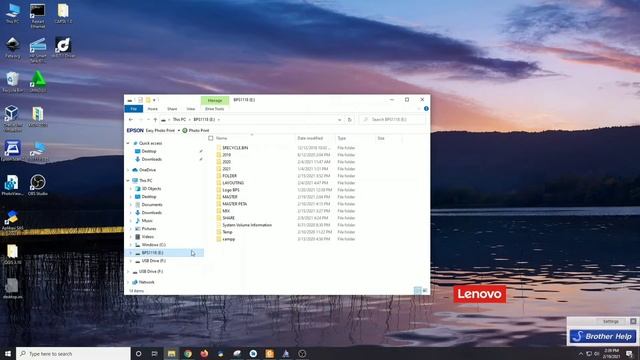Open the PhotoViewer desktop shortcut
This screenshot has height=360, width=640.
pyautogui.click(x=12, y=185)
